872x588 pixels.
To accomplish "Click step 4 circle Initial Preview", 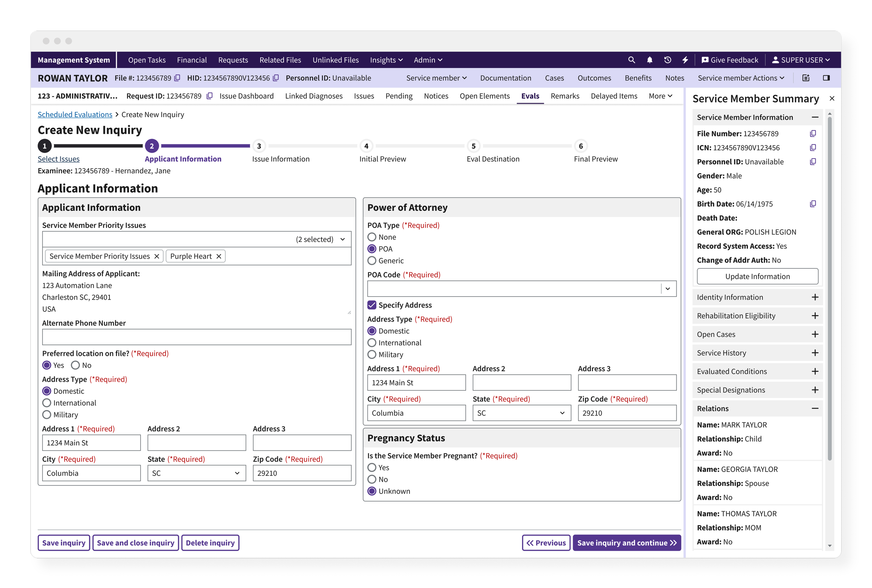I will (x=366, y=146).
